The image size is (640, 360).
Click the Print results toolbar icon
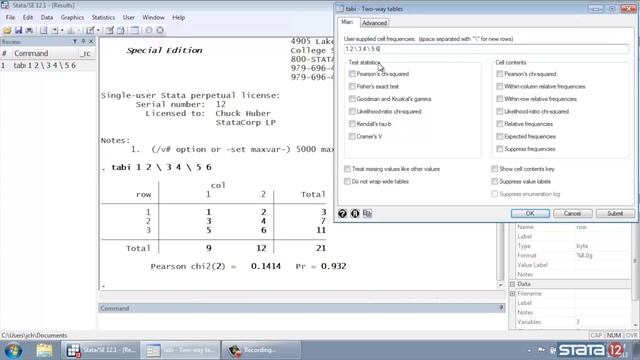[29, 30]
